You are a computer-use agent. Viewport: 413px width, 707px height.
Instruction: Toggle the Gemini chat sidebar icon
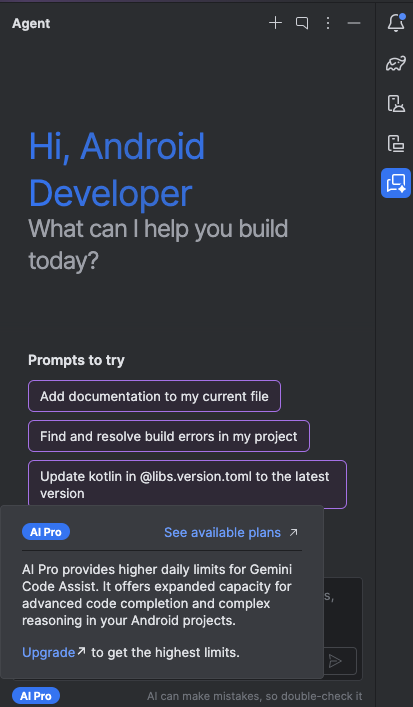click(x=396, y=183)
